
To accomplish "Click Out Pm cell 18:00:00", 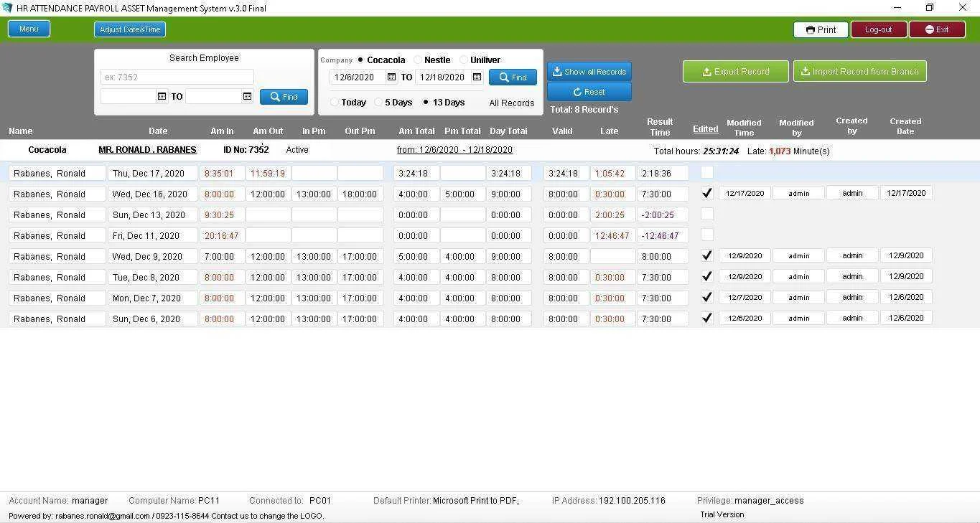I will pyautogui.click(x=360, y=194).
